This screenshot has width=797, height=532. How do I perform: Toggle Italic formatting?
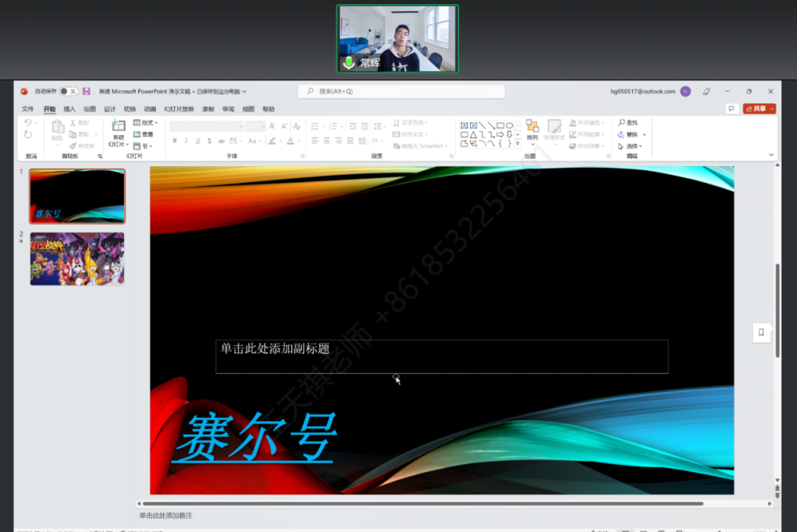tap(186, 141)
